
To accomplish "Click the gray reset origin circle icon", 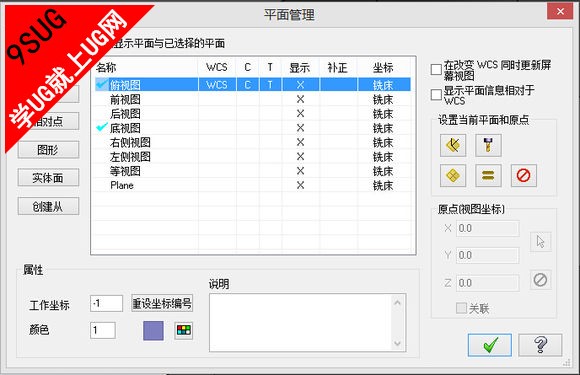I will tap(540, 280).
